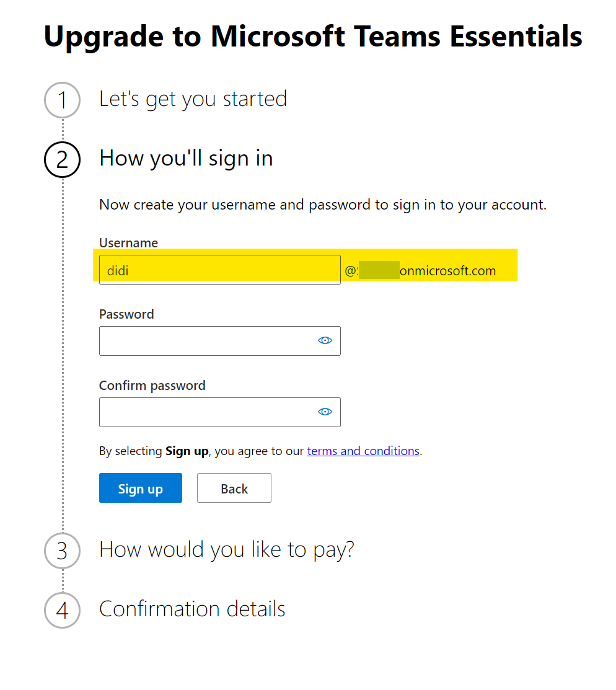Focus the Password input field
The image size is (616, 690).
(x=219, y=341)
